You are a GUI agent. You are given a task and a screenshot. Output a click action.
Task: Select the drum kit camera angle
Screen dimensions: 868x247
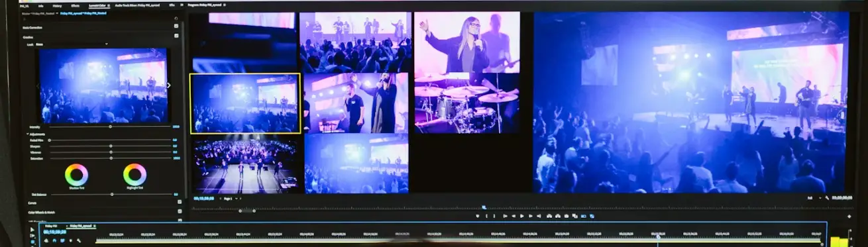(x=466, y=103)
